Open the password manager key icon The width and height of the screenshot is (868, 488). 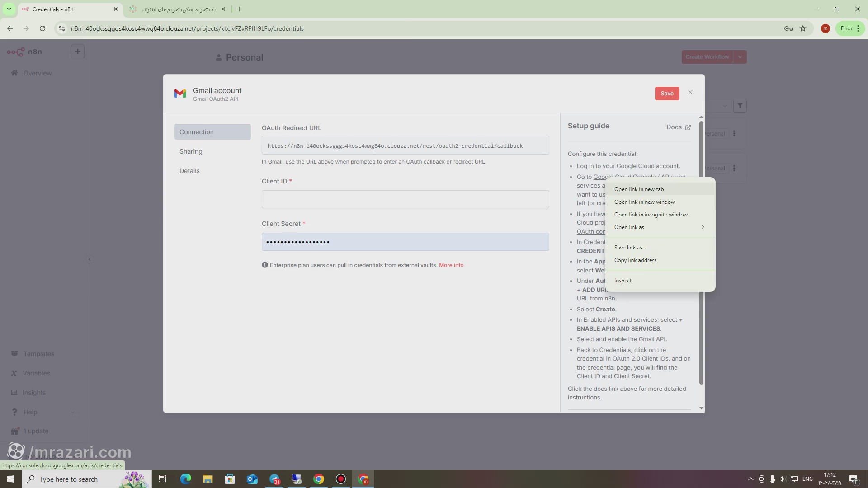coord(788,28)
